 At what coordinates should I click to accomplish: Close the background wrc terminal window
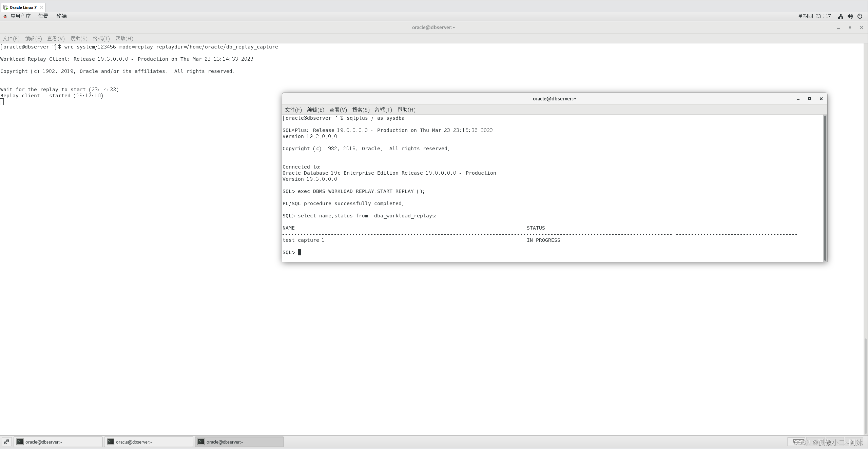click(862, 27)
